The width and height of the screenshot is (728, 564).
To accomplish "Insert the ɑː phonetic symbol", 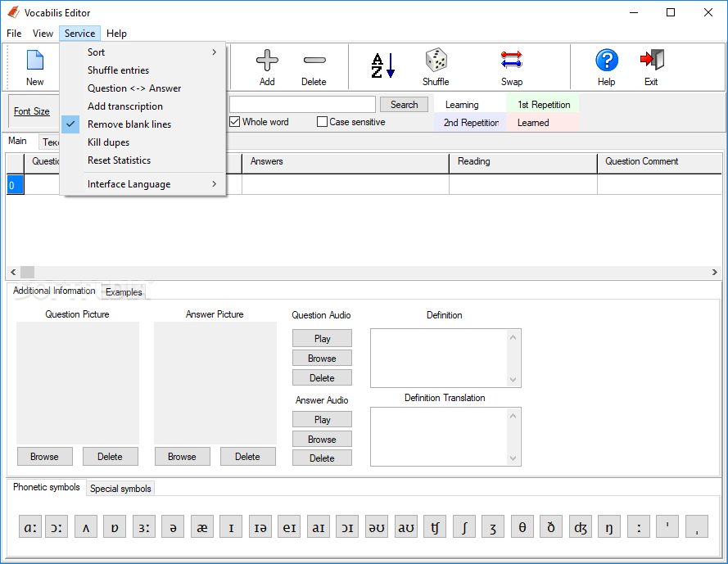I will pyautogui.click(x=30, y=527).
